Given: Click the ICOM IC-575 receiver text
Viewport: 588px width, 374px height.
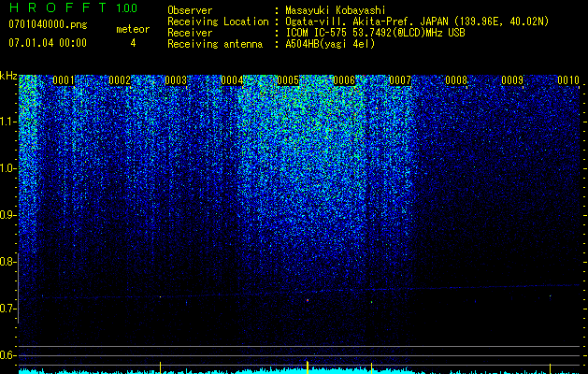Looking at the screenshot, I should tap(375, 33).
